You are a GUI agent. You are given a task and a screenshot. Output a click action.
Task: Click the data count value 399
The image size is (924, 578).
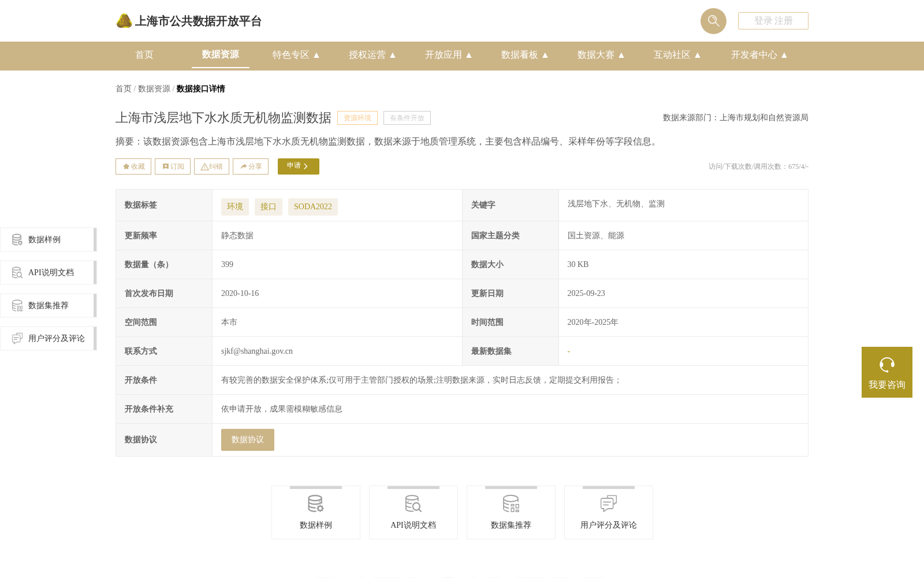click(228, 264)
